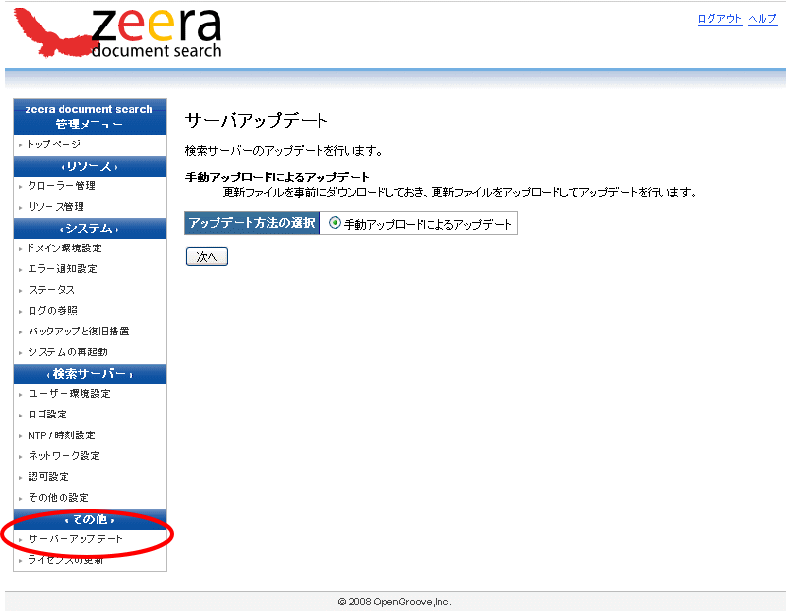The width and height of the screenshot is (786, 612).
Task: Open クローラー管理 menu item
Action: [x=62, y=186]
